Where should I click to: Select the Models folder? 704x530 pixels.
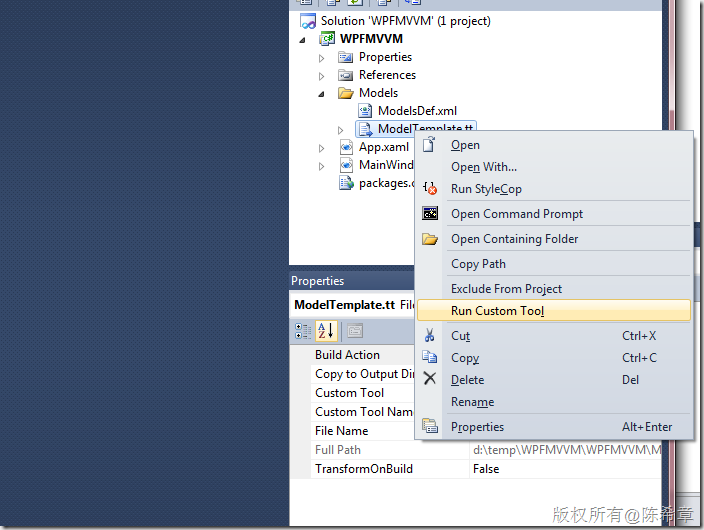click(x=378, y=93)
